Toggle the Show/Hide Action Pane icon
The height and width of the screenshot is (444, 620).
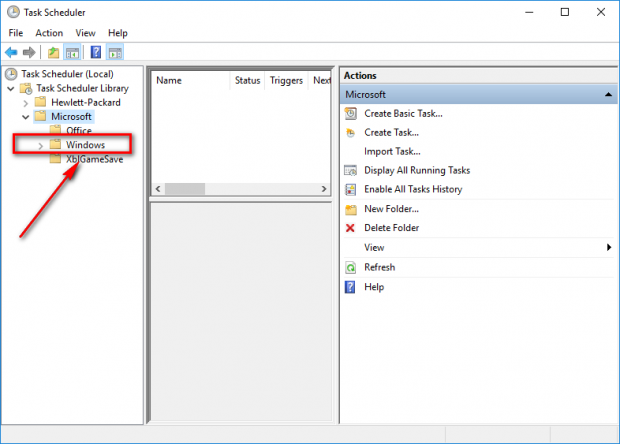pyautogui.click(x=115, y=52)
